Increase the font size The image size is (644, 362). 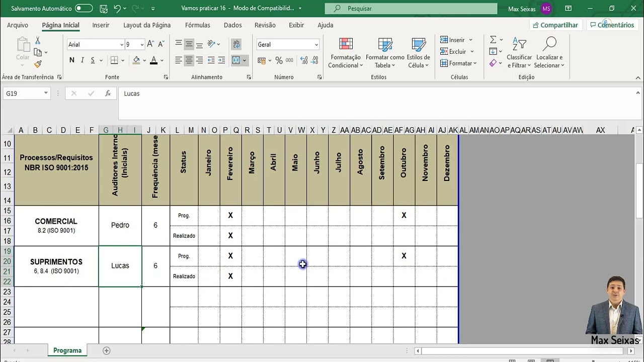tap(151, 44)
